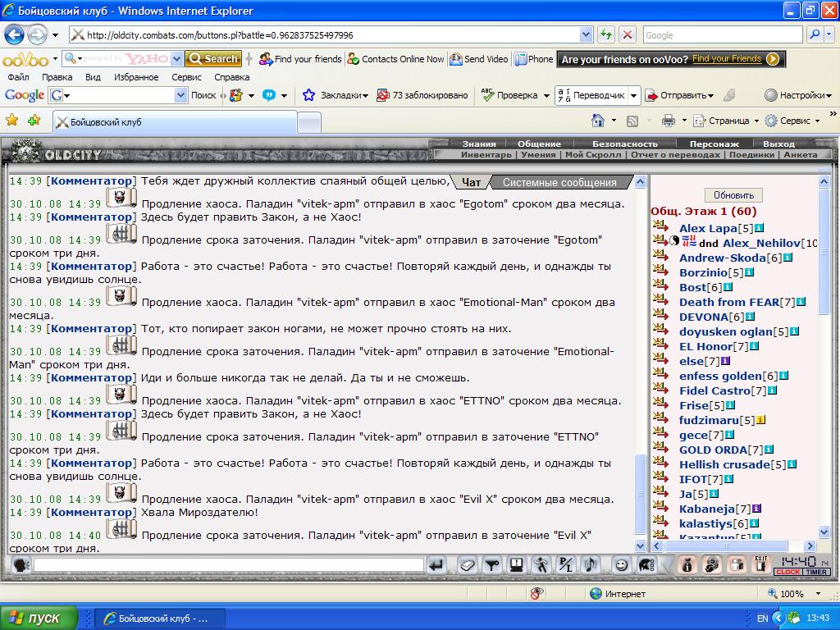The width and height of the screenshot is (840, 630).
Task: Open info icon for Kabaneja
Action: [x=756, y=509]
